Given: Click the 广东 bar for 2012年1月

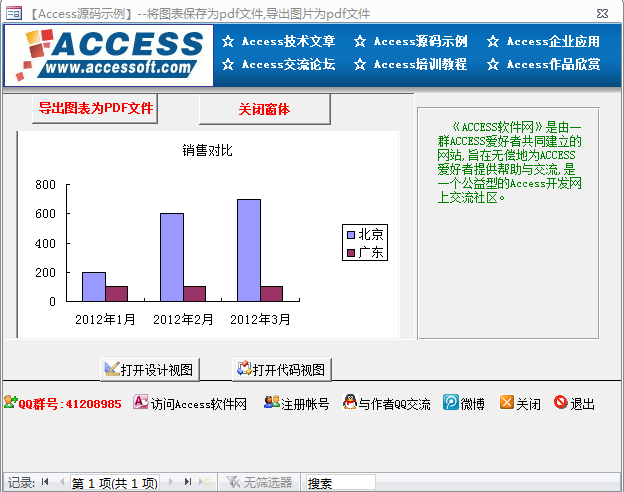Looking at the screenshot, I should (x=117, y=294).
